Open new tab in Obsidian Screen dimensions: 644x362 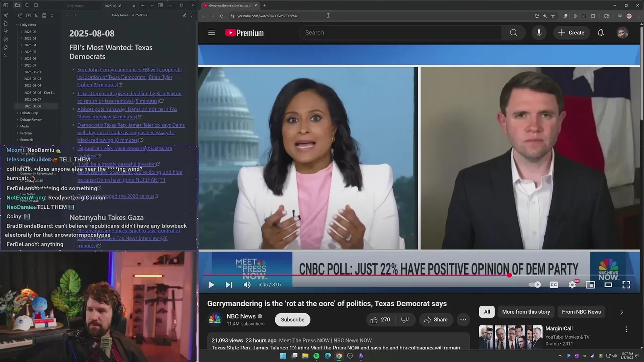pyautogui.click(x=143, y=5)
